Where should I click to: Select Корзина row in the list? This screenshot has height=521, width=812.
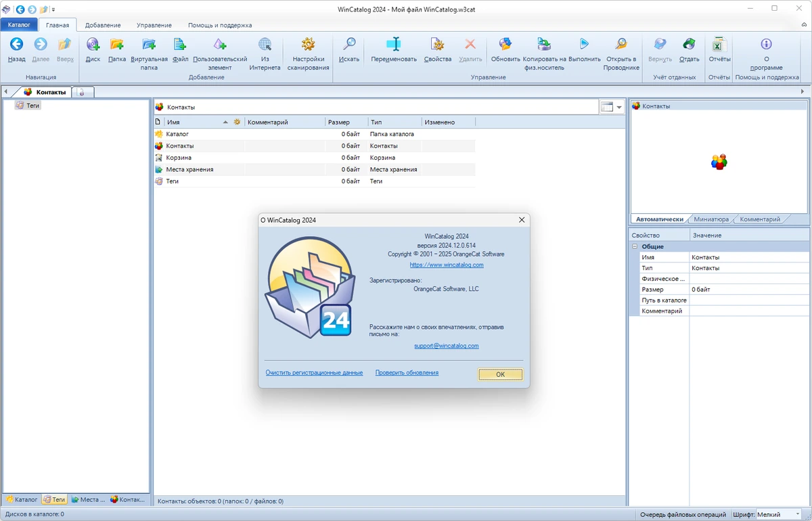point(315,158)
